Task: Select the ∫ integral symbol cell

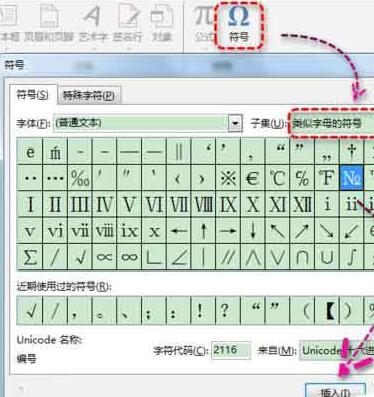Action: click(351, 257)
